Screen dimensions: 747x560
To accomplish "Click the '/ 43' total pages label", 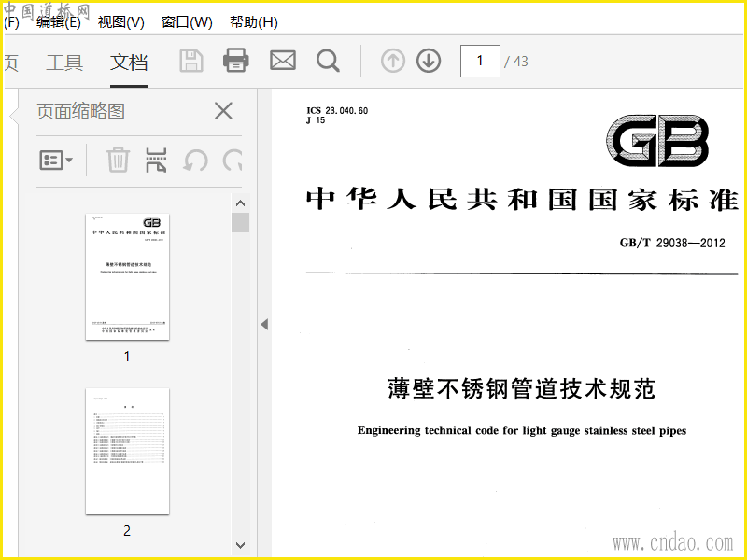I will [516, 62].
